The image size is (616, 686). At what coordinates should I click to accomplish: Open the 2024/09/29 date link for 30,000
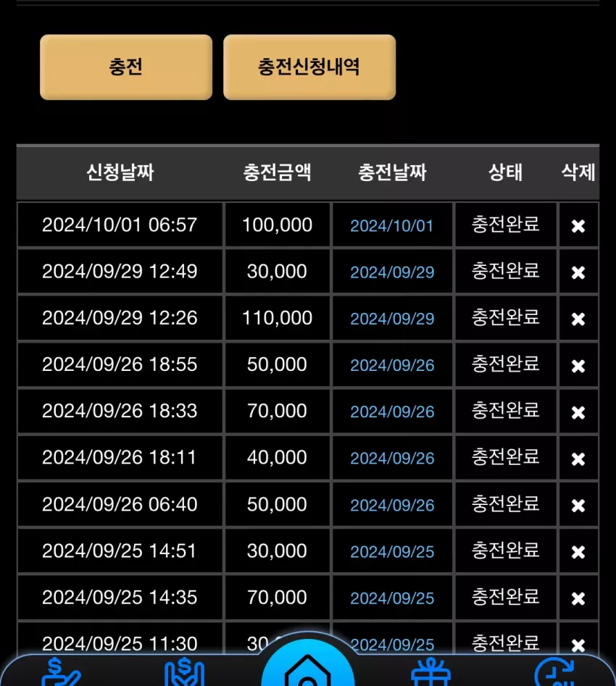tap(392, 272)
